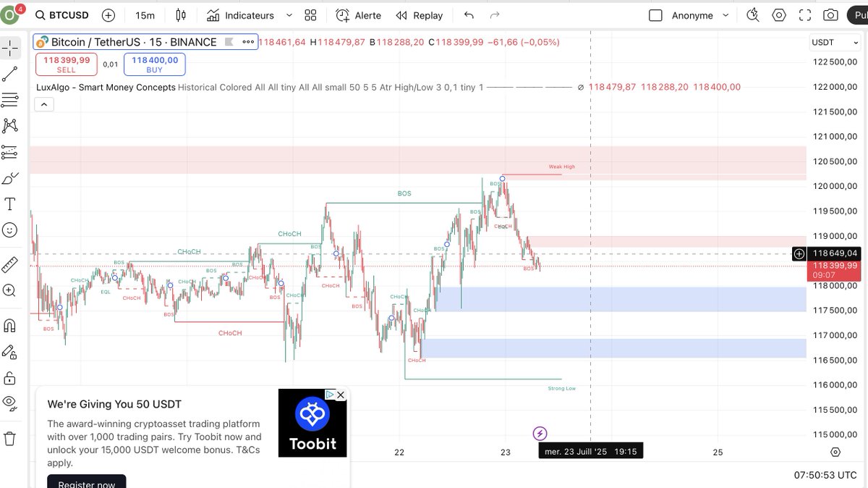
Task: Open the Indicateurs dialog
Action: tap(240, 15)
